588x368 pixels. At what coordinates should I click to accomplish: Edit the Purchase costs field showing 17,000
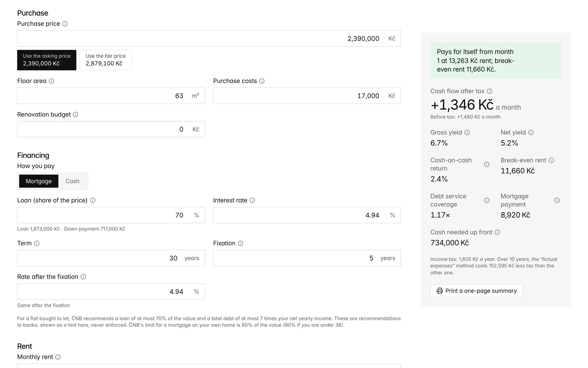tap(307, 96)
